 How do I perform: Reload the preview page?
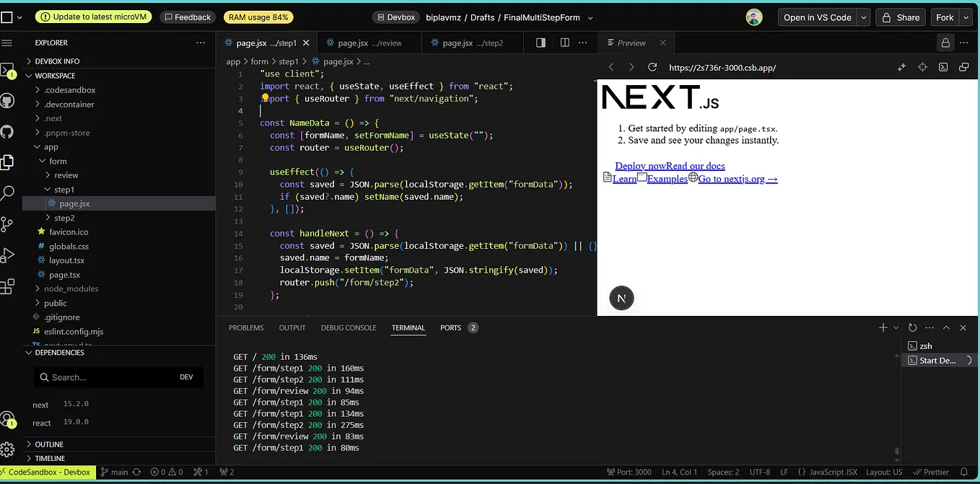point(652,67)
